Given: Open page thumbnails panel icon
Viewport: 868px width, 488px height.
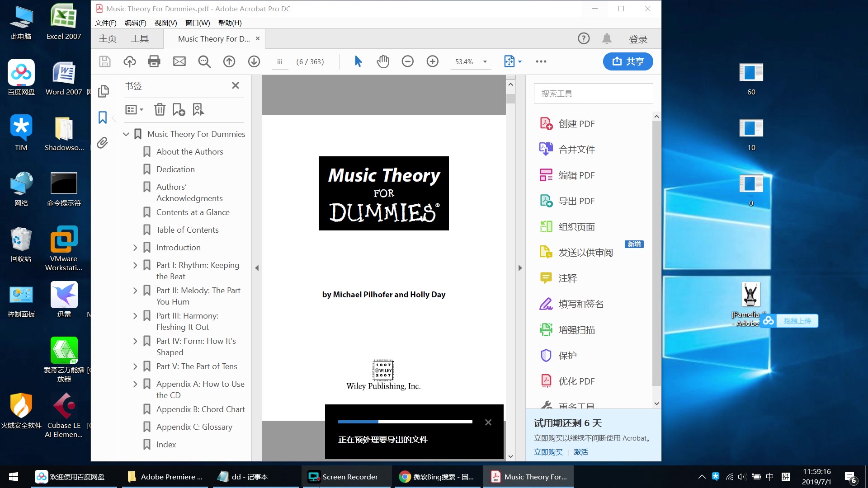Looking at the screenshot, I should [x=103, y=91].
